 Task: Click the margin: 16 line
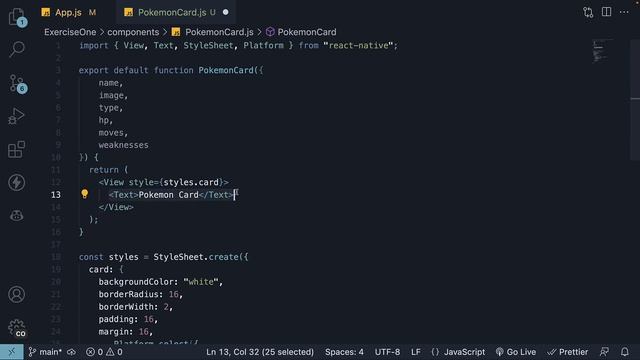click(x=126, y=331)
